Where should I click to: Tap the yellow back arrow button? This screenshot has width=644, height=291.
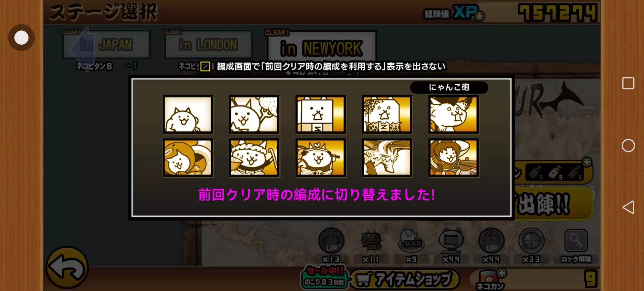coord(67,268)
